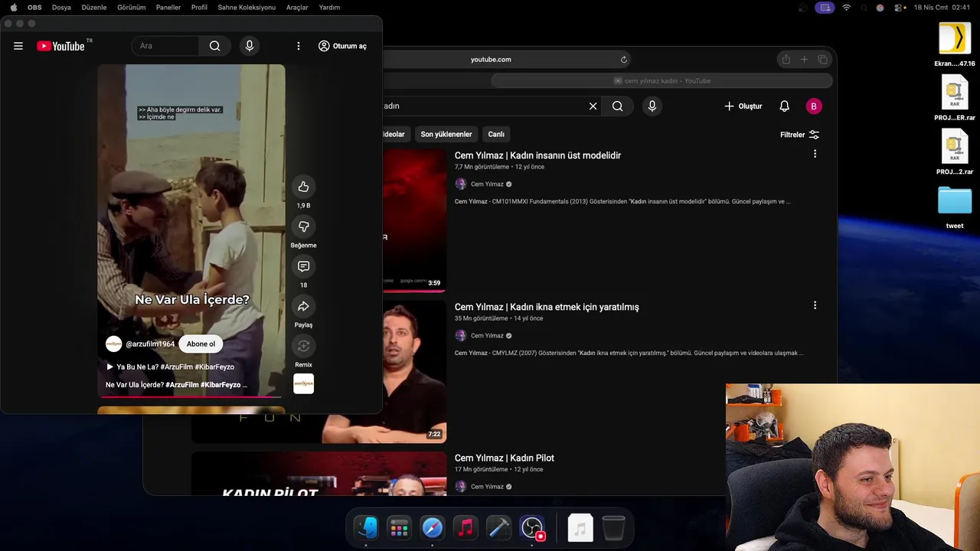The width and height of the screenshot is (980, 551).
Task: Open the Paneller menu
Action: pyautogui.click(x=168, y=8)
